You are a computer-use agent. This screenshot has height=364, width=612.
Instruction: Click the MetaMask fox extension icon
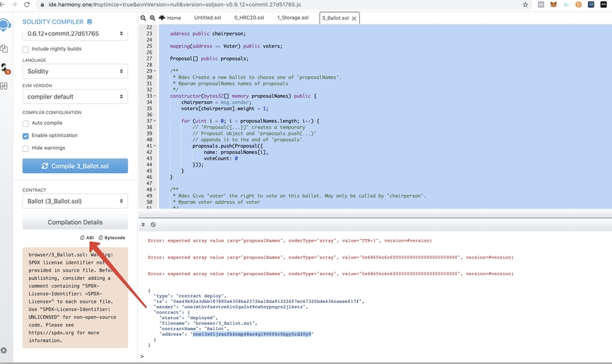click(554, 5)
